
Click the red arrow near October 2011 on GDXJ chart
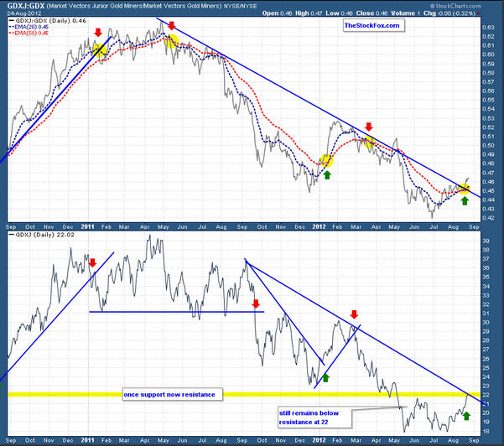(256, 303)
